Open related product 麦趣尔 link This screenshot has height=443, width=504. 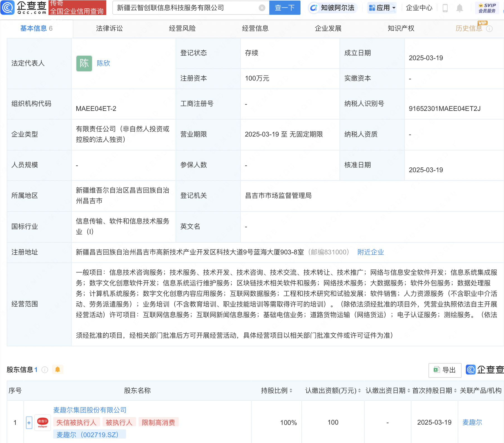pyautogui.click(x=472, y=422)
